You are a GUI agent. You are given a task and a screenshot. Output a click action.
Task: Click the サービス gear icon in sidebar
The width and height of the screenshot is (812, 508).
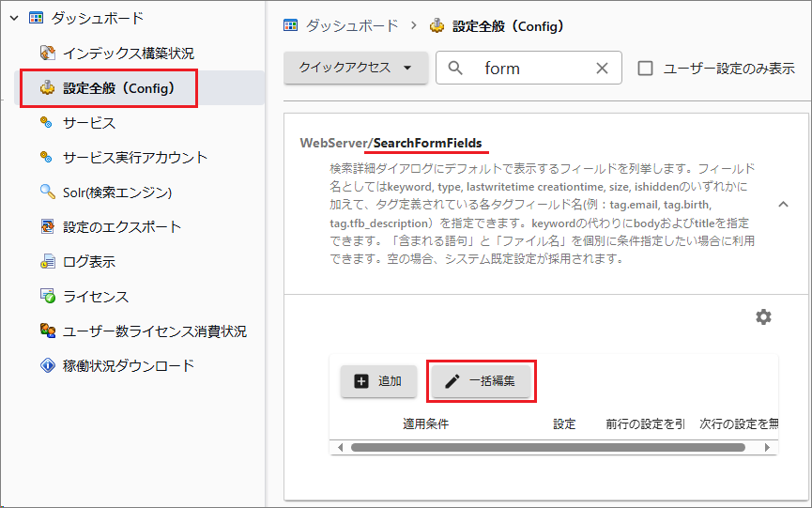pyautogui.click(x=47, y=123)
